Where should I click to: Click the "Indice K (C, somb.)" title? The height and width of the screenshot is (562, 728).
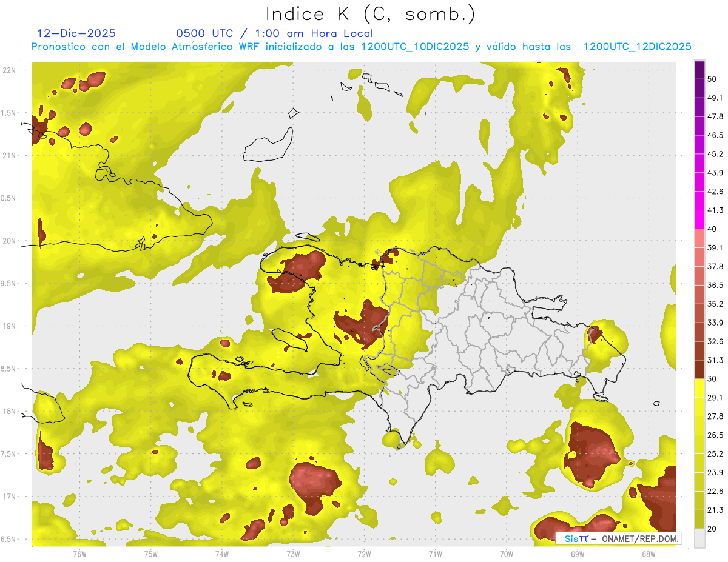tap(371, 13)
